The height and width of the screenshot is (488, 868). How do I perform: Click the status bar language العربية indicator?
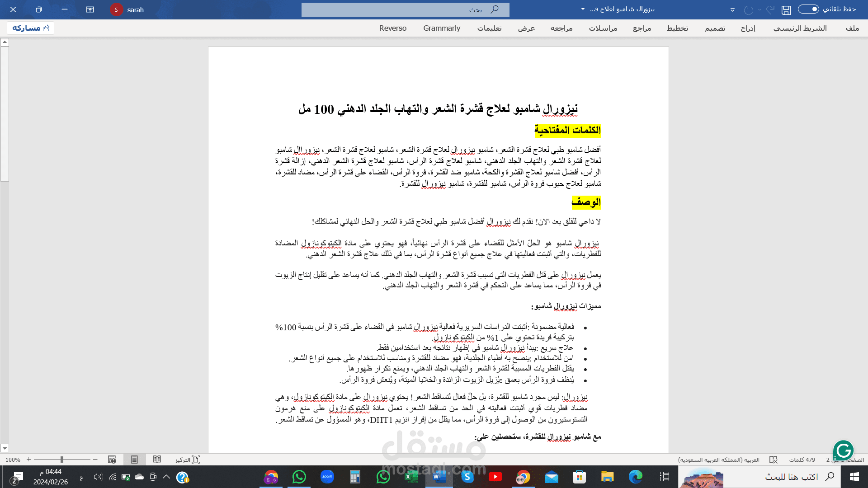tap(719, 460)
